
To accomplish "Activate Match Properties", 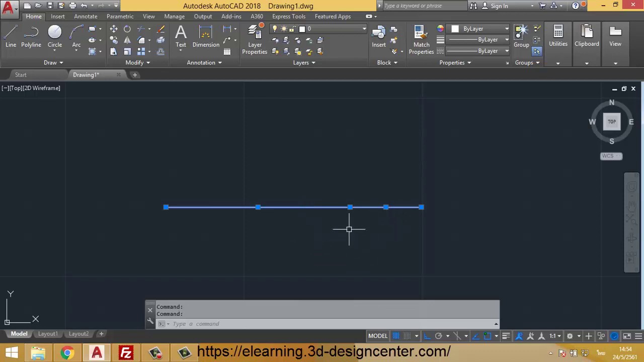I will coord(422,39).
